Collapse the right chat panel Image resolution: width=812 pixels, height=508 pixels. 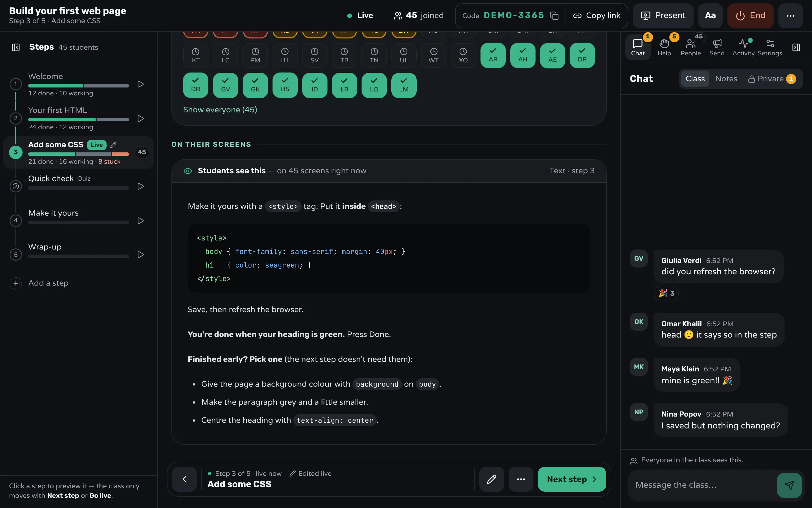coord(796,47)
